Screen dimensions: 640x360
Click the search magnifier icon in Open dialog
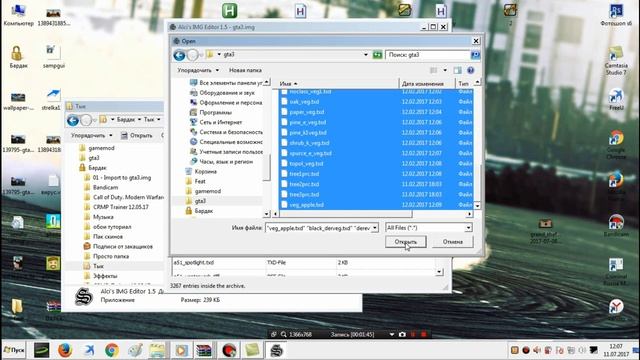coord(475,55)
